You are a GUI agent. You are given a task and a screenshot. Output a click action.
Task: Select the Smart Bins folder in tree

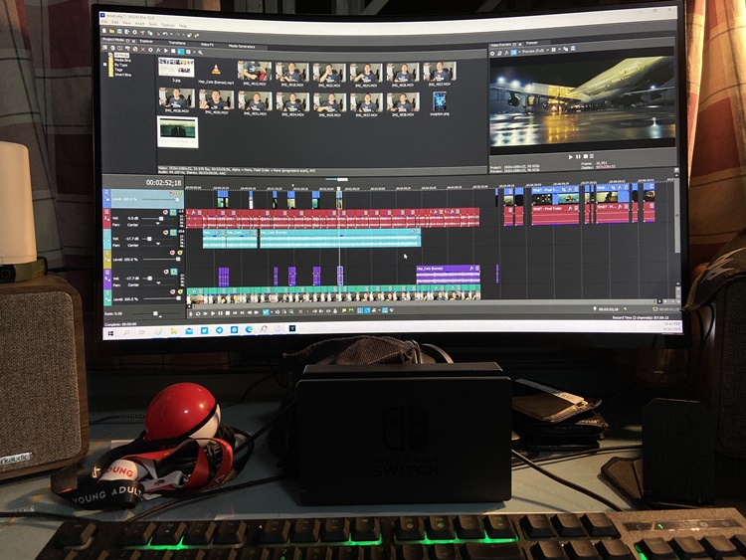122,75
